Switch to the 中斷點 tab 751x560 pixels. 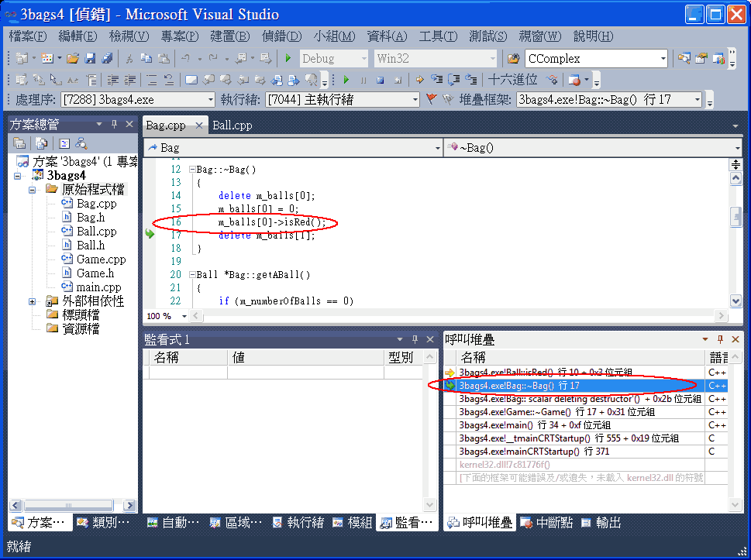point(546,523)
